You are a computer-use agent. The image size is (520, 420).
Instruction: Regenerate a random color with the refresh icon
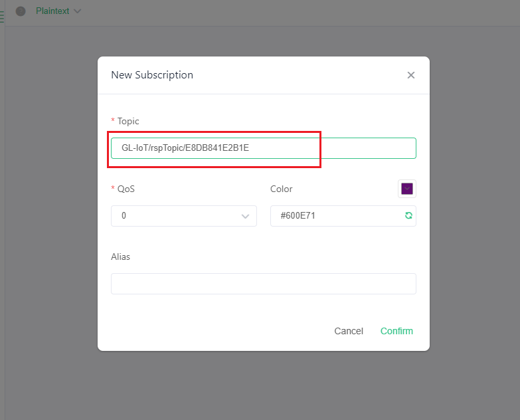click(408, 215)
